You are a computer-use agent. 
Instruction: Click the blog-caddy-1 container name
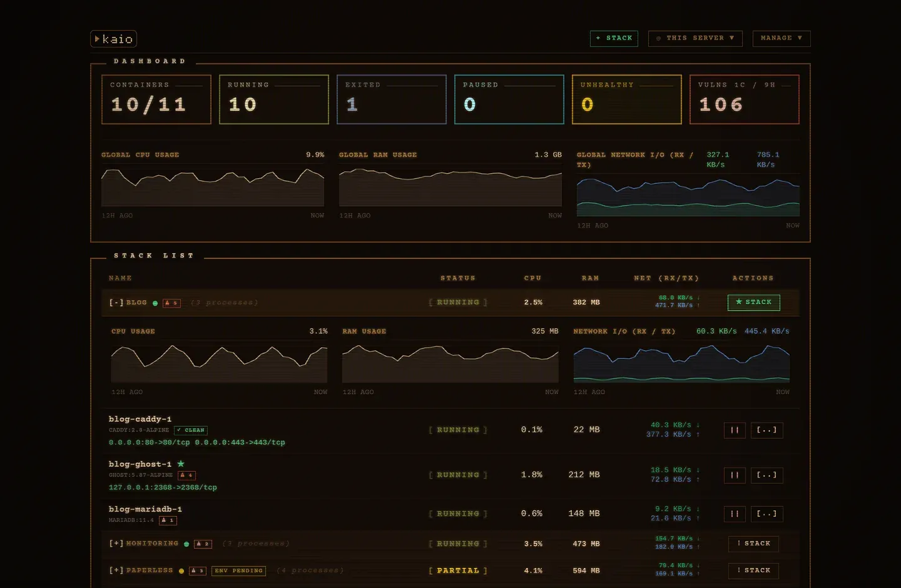[140, 419]
